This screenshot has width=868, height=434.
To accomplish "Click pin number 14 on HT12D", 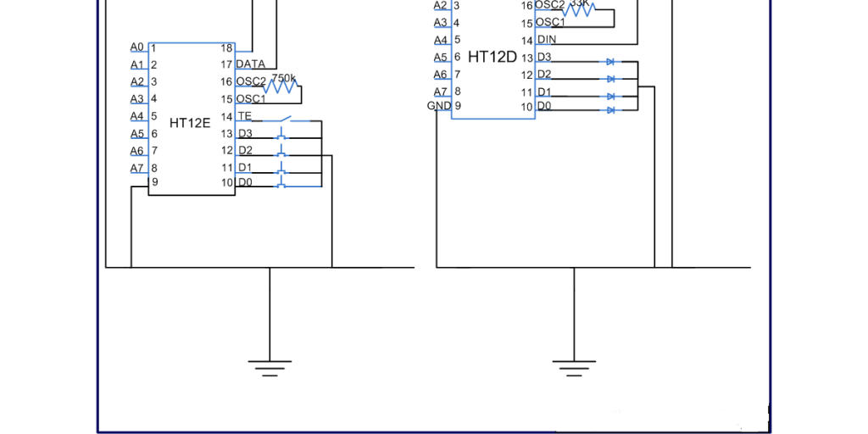I will click(527, 41).
